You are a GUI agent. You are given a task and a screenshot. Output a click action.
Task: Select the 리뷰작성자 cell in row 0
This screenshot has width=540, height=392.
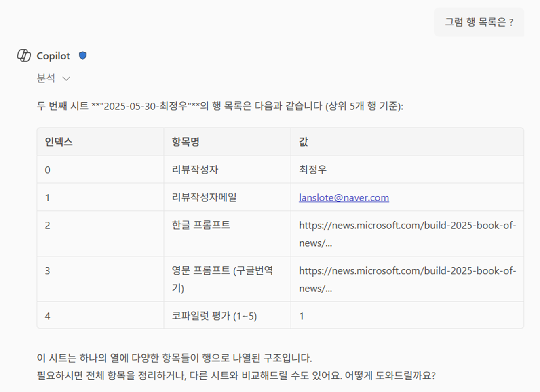(x=227, y=170)
